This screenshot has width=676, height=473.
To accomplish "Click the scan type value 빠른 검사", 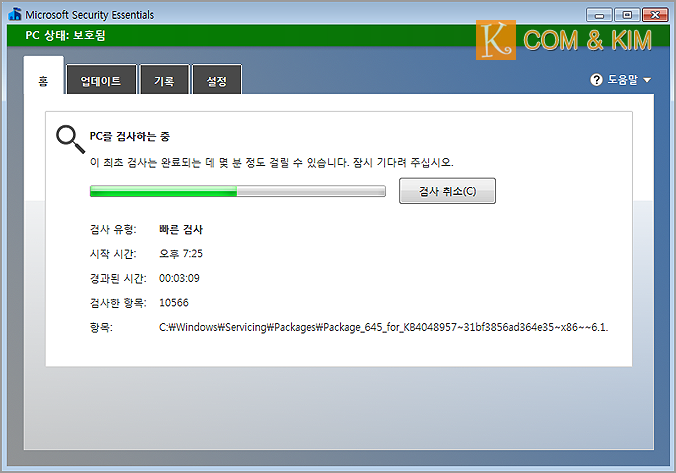I will [181, 229].
